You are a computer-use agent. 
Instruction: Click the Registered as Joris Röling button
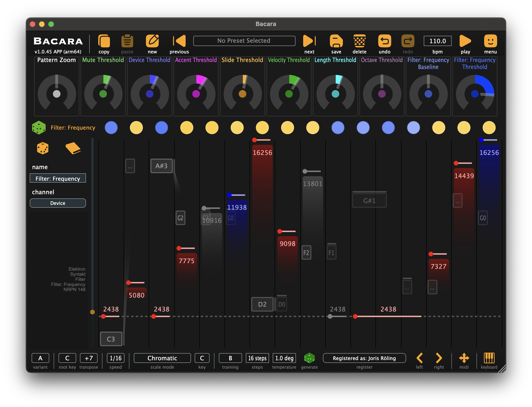tap(364, 358)
